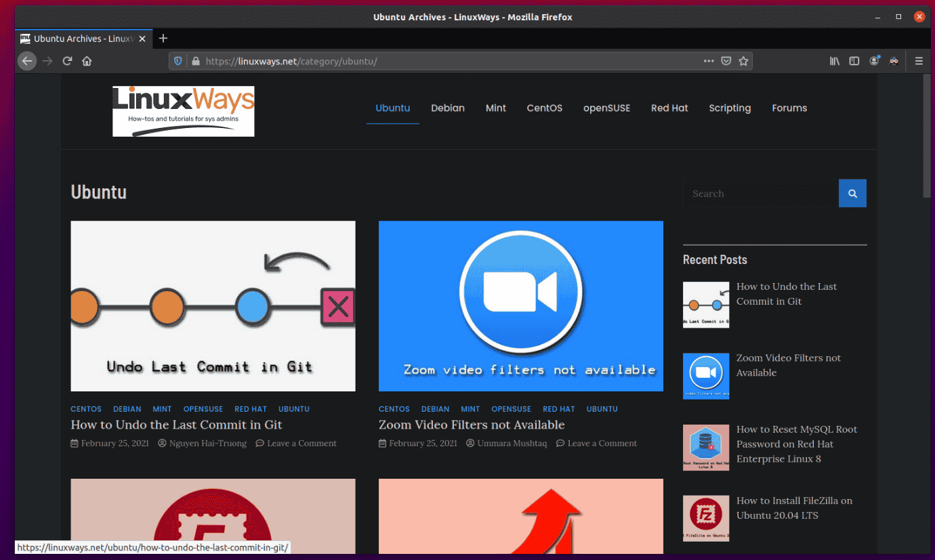Viewport: 935px width, 560px height.
Task: Close the Ubuntu Archives tab
Action: [x=142, y=39]
